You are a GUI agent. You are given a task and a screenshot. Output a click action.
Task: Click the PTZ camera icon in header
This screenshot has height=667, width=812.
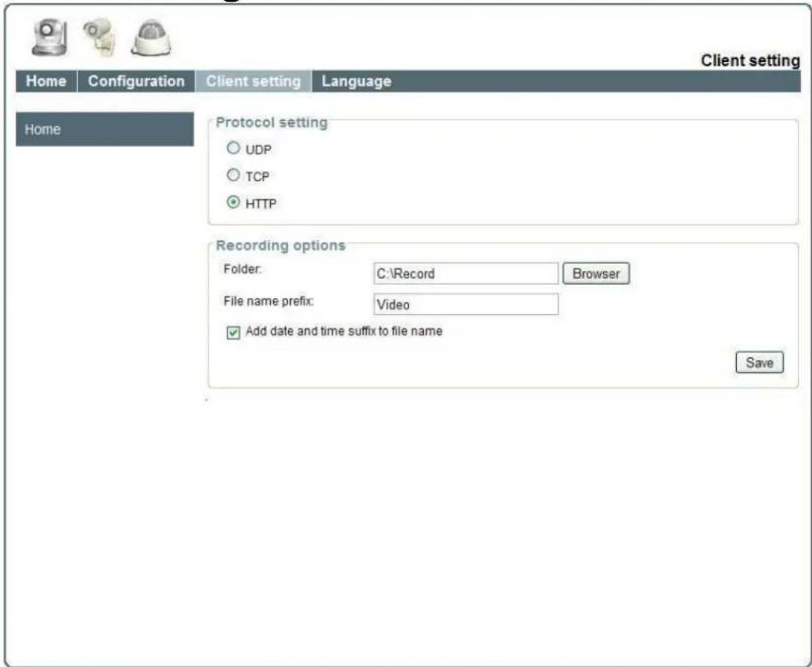49,37
